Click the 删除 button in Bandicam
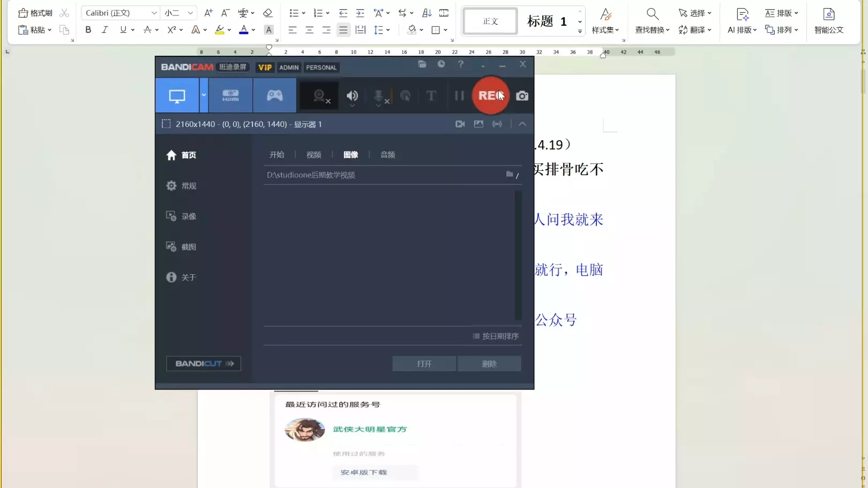The height and width of the screenshot is (488, 868). click(x=489, y=364)
